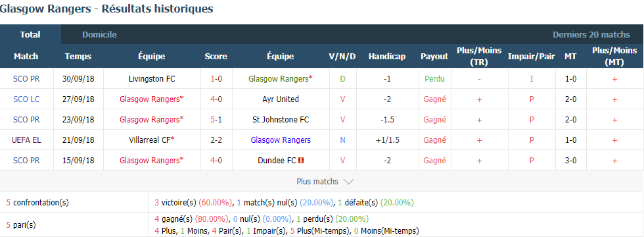Click the red card icon beside Dundee FC
The height and width of the screenshot is (237, 644).
point(301,161)
